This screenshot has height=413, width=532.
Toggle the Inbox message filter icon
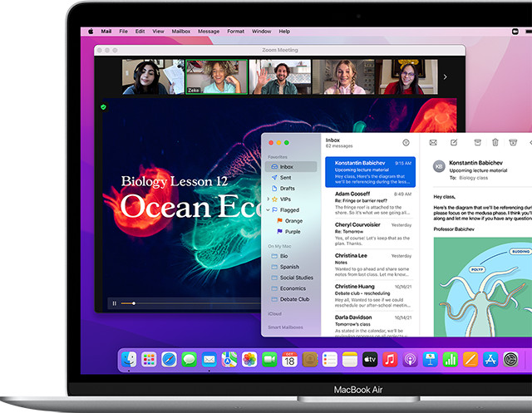[406, 143]
